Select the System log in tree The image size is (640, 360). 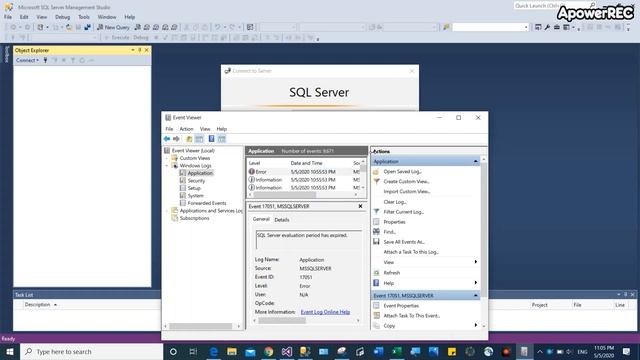pyautogui.click(x=196, y=196)
